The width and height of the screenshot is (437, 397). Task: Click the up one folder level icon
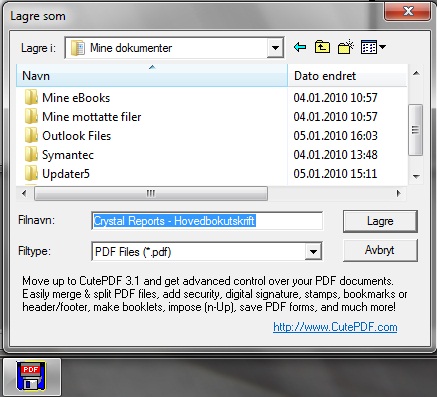click(x=322, y=47)
